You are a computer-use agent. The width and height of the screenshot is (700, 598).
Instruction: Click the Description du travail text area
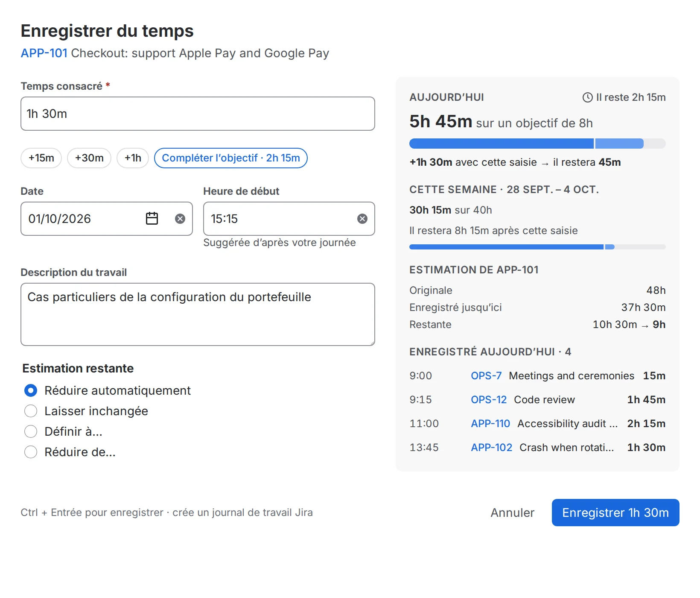[198, 314]
